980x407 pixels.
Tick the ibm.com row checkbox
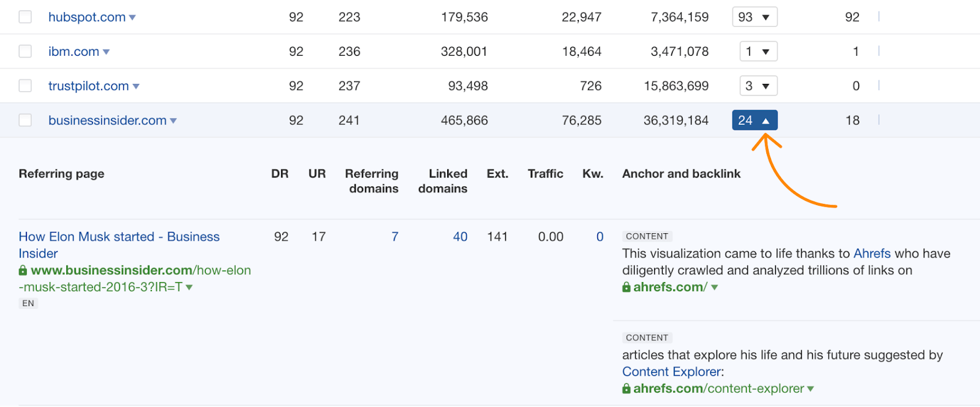point(25,51)
